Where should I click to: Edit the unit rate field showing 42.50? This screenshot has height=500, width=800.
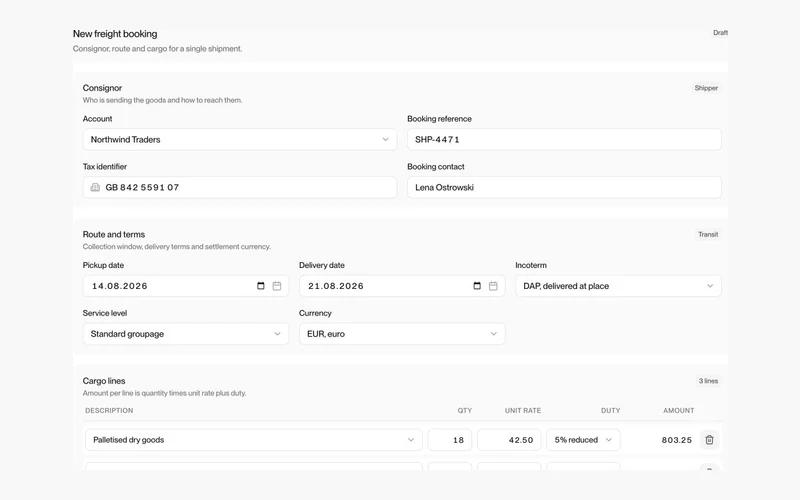[509, 440]
